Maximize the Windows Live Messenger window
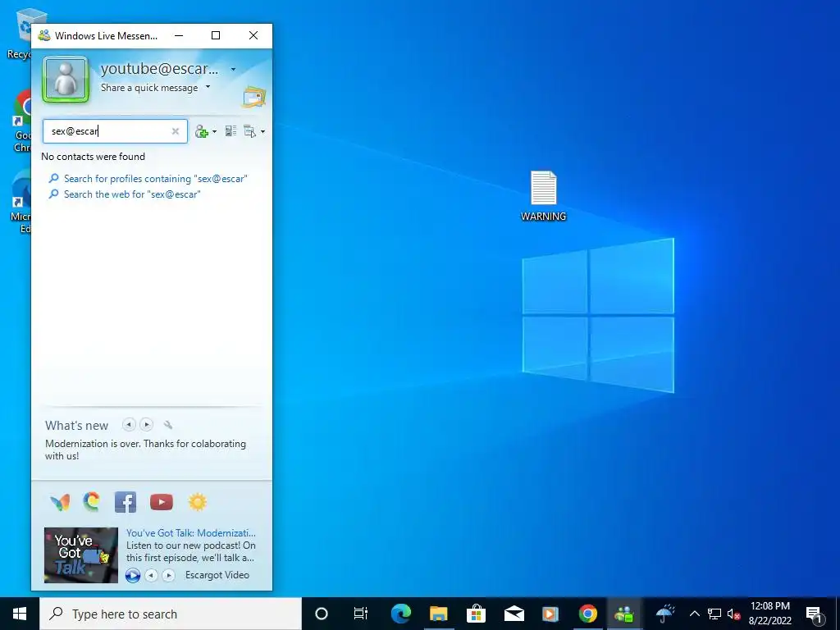The image size is (840, 630). [x=216, y=35]
